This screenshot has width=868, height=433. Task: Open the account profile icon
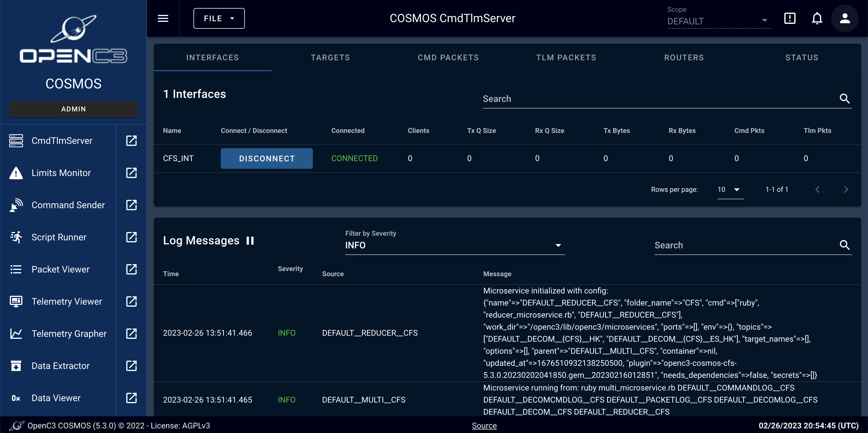(x=845, y=18)
